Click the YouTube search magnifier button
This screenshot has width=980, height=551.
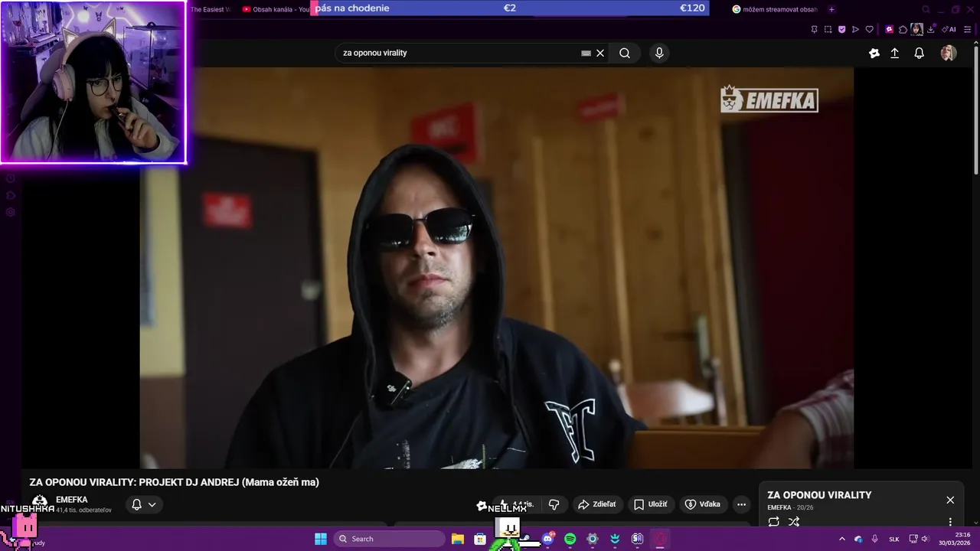625,53
